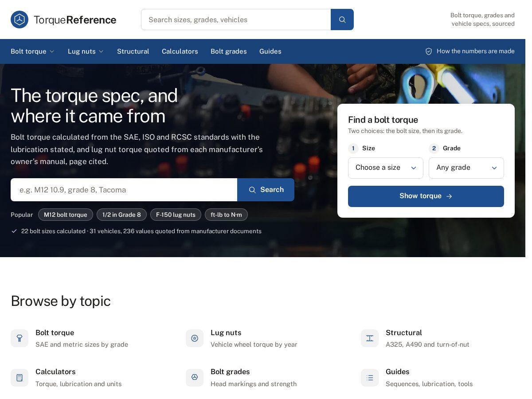The image size is (532, 399).
Task: Click the 'Popular' label
Action: [22, 215]
